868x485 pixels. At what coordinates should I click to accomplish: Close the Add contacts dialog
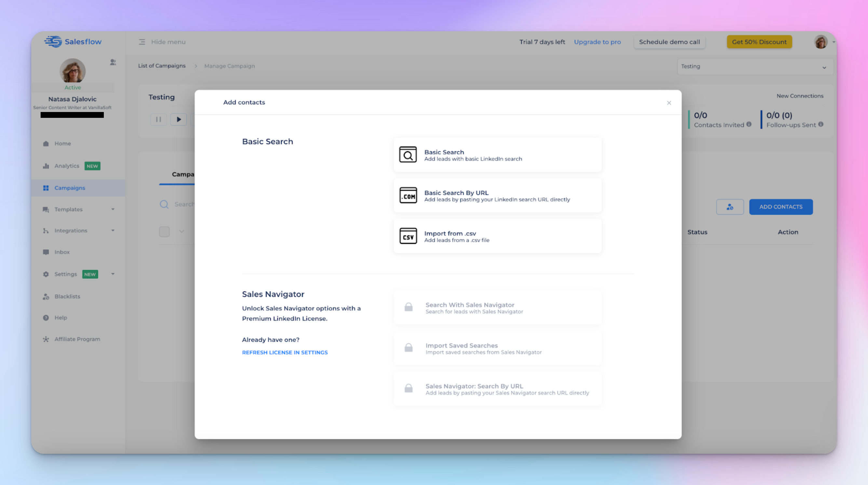[669, 103]
